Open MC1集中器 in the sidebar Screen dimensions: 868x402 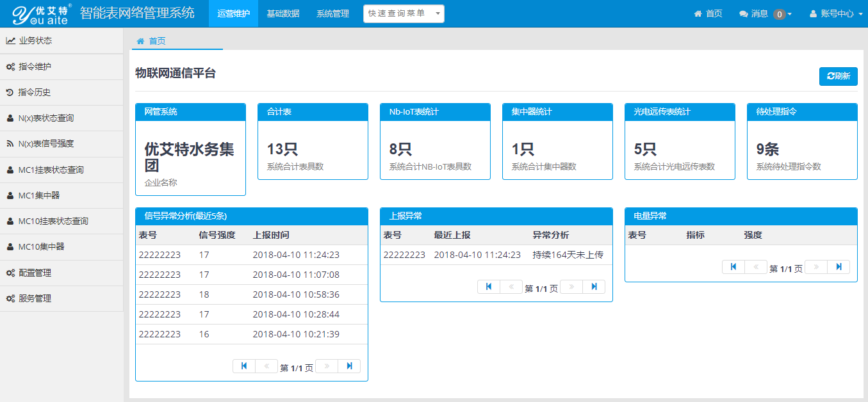[39, 195]
